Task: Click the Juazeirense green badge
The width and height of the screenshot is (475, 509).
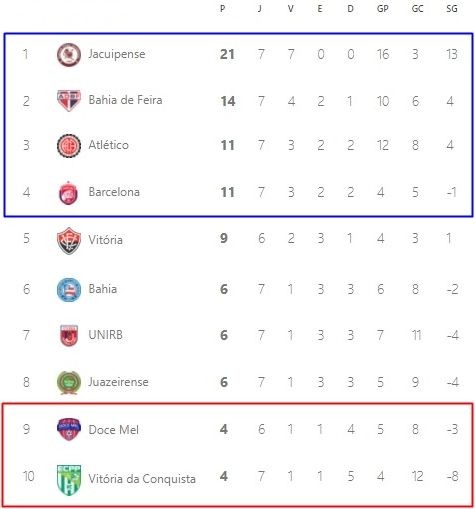Action: pyautogui.click(x=69, y=382)
